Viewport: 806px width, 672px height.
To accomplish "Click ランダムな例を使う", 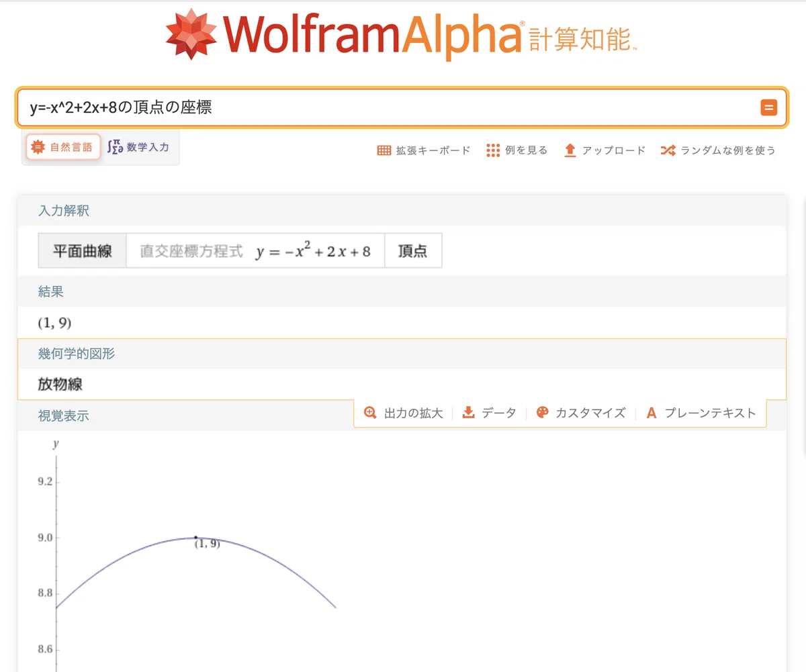I will [718, 150].
